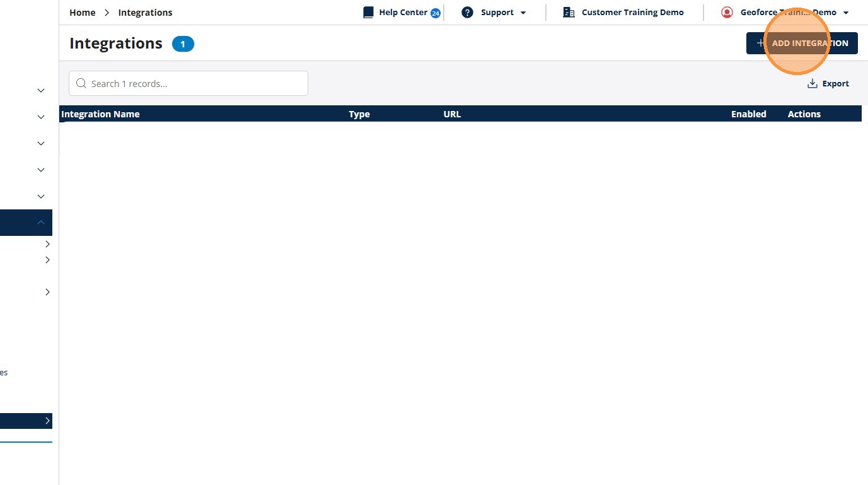Open the Geoforce Training Demo account menu

tap(785, 13)
